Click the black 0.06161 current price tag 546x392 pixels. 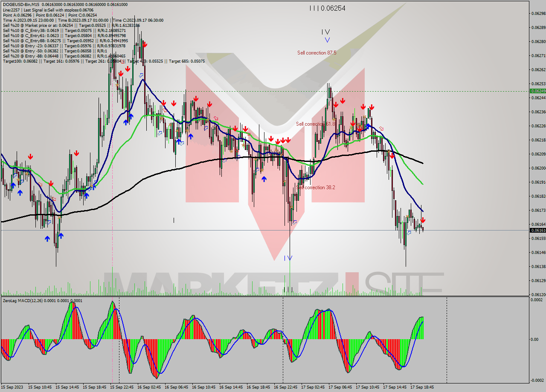tap(537, 231)
